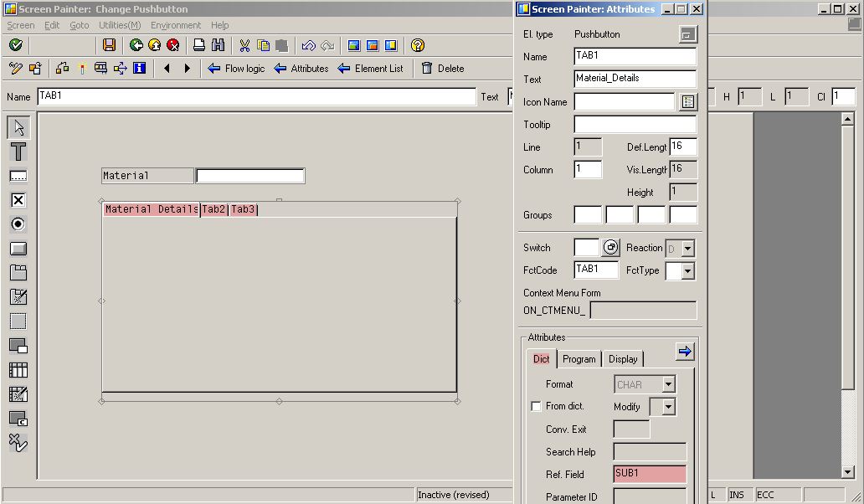
Task: Click the Flow Logic button
Action: point(237,69)
